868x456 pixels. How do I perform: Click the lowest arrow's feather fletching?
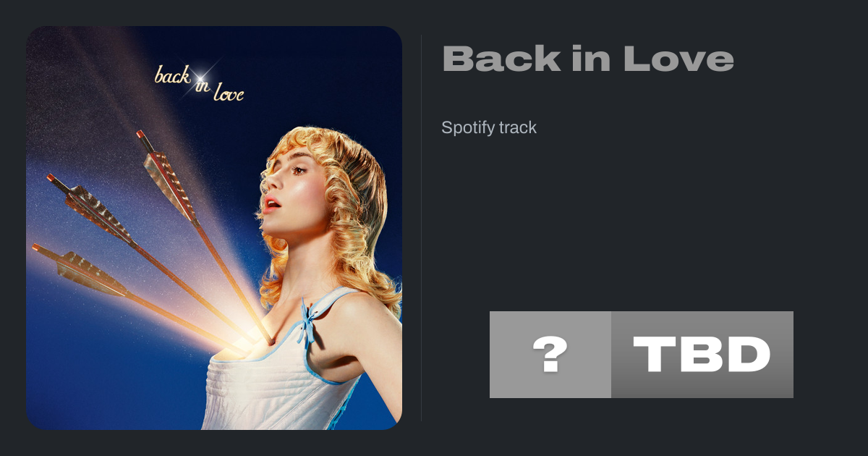click(x=90, y=272)
